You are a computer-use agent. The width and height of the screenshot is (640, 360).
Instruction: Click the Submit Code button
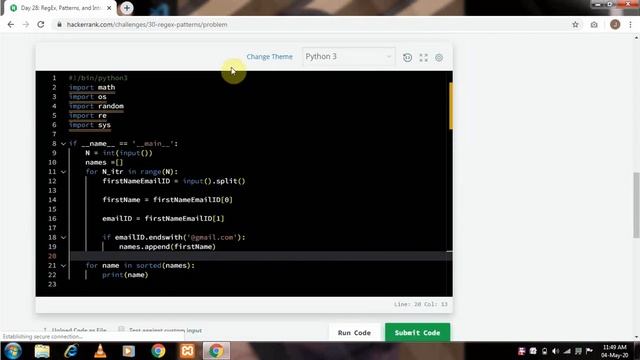click(x=417, y=333)
